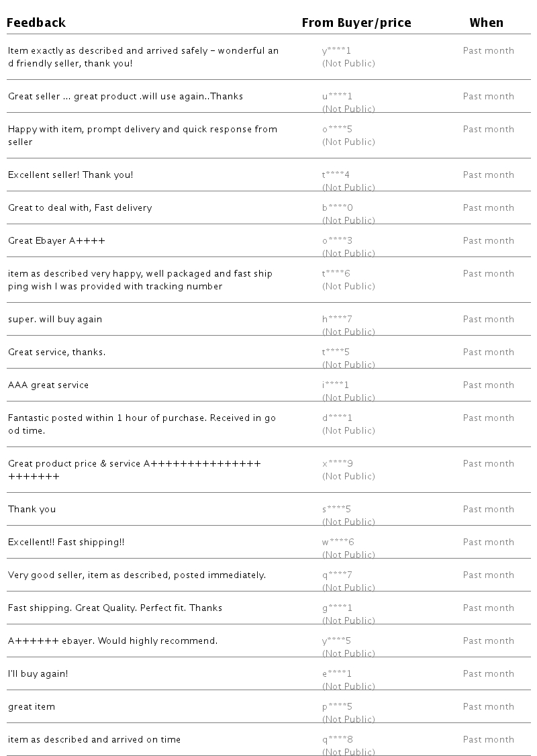Click the When column header
This screenshot has width=537, height=756.
point(486,23)
